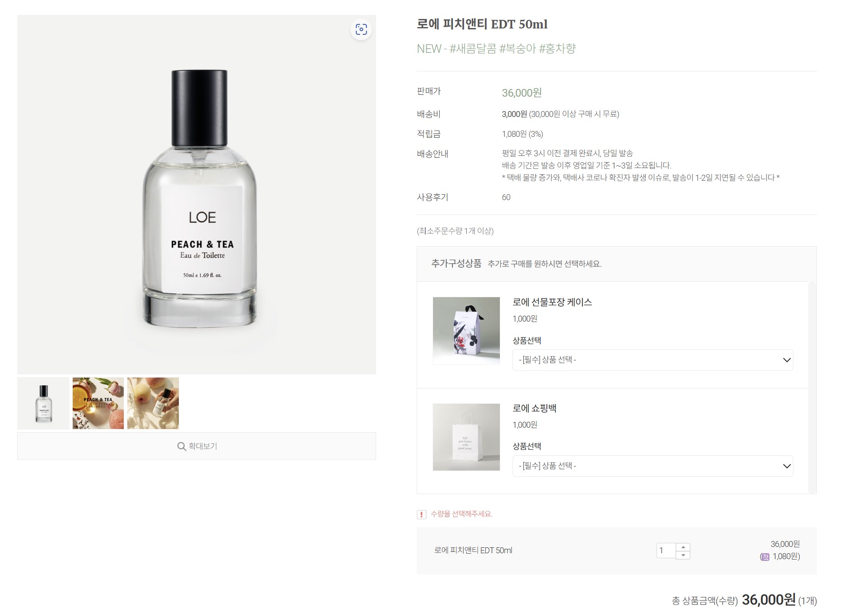This screenshot has height=616, width=848.
Task: Click the 확대보기 enlarge button
Action: pyautogui.click(x=196, y=446)
